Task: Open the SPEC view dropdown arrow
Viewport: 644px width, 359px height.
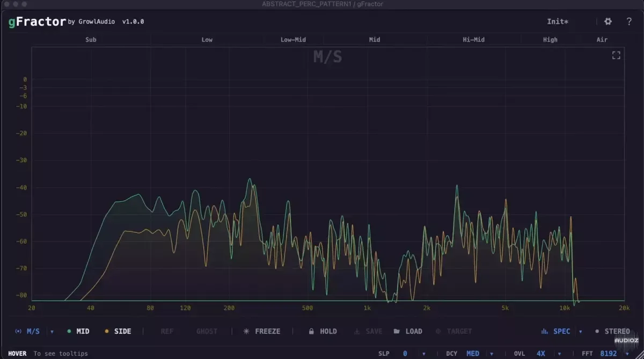Action: [581, 332]
